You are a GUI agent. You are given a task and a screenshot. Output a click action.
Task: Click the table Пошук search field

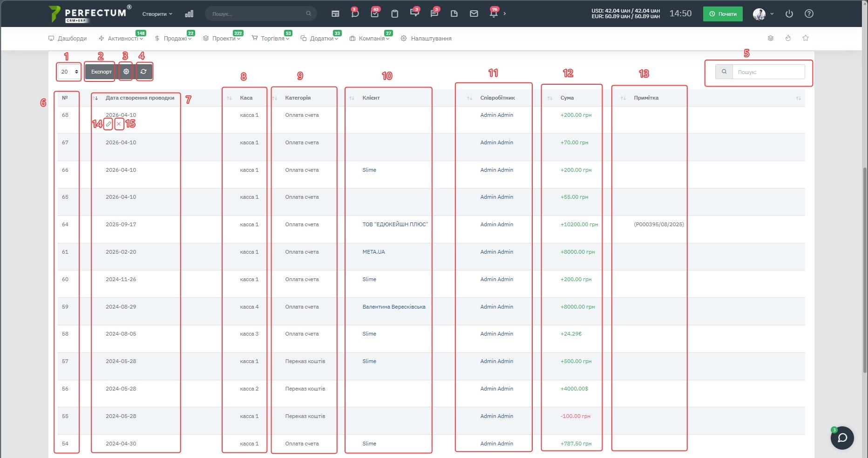[x=768, y=72]
